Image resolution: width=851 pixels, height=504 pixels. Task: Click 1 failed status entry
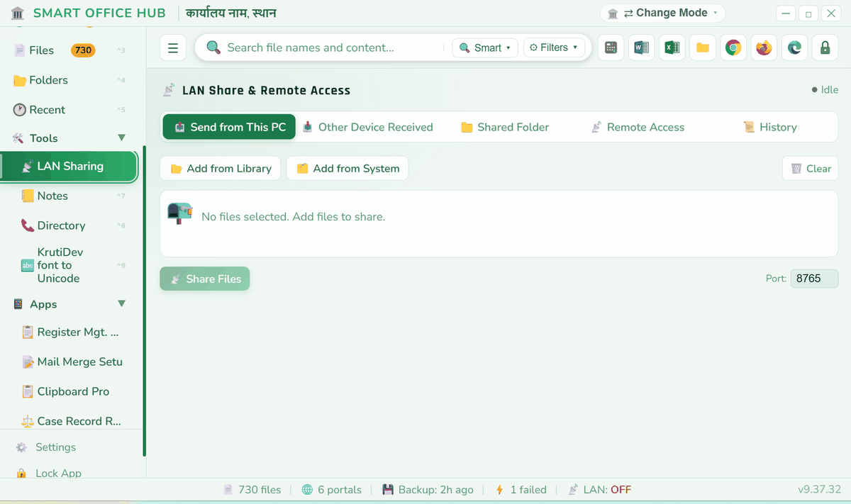click(x=521, y=490)
